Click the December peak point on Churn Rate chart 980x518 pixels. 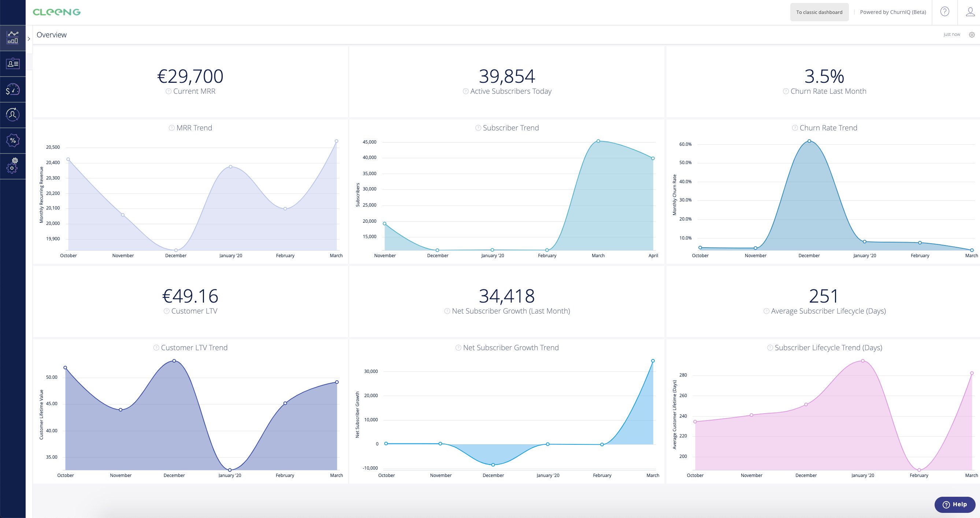point(809,141)
